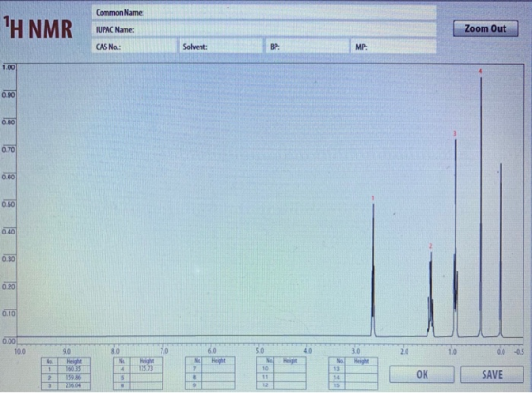
Task: Click the 0.50 label on intensity axis
Action: click(x=9, y=204)
